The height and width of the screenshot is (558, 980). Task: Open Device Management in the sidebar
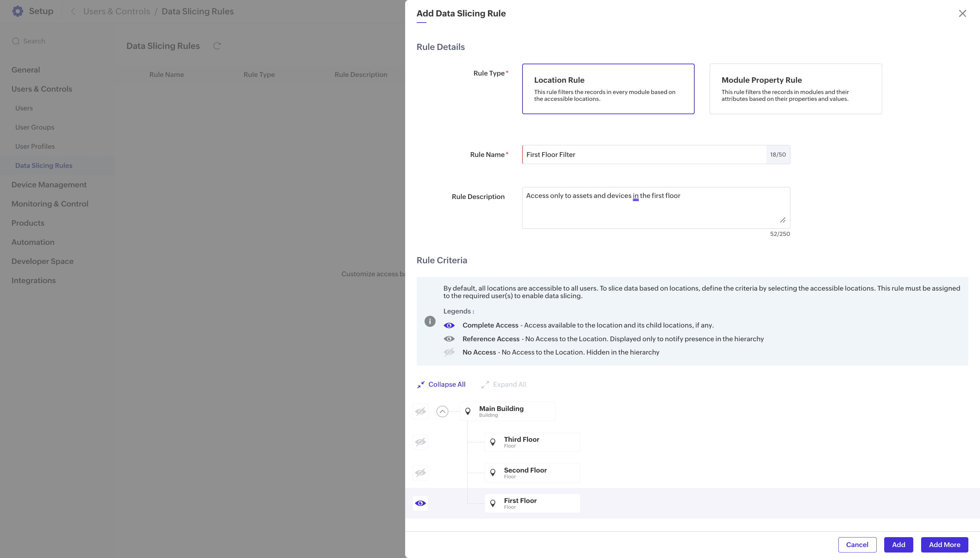(49, 185)
